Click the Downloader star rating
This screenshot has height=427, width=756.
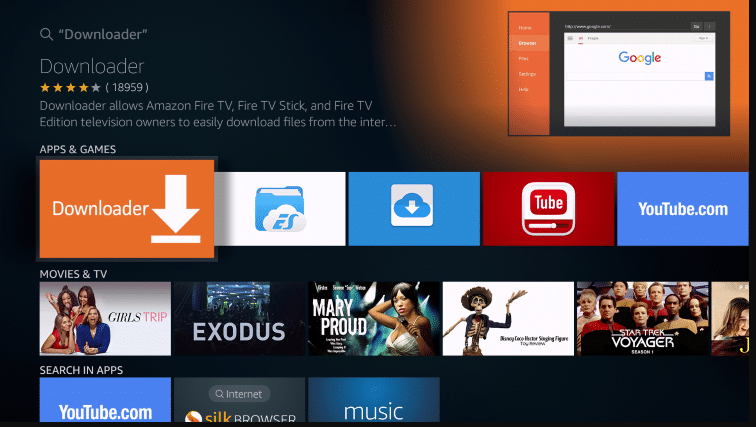click(70, 87)
